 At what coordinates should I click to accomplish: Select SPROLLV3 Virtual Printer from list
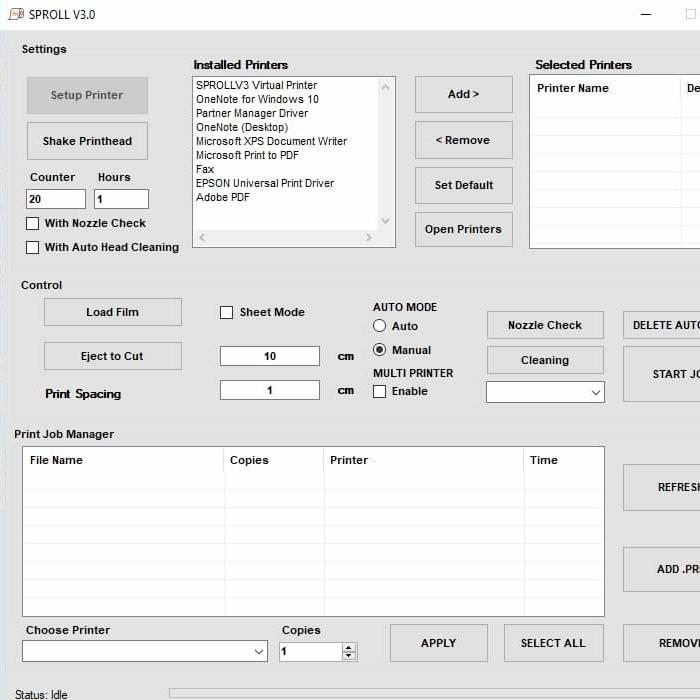[x=256, y=85]
